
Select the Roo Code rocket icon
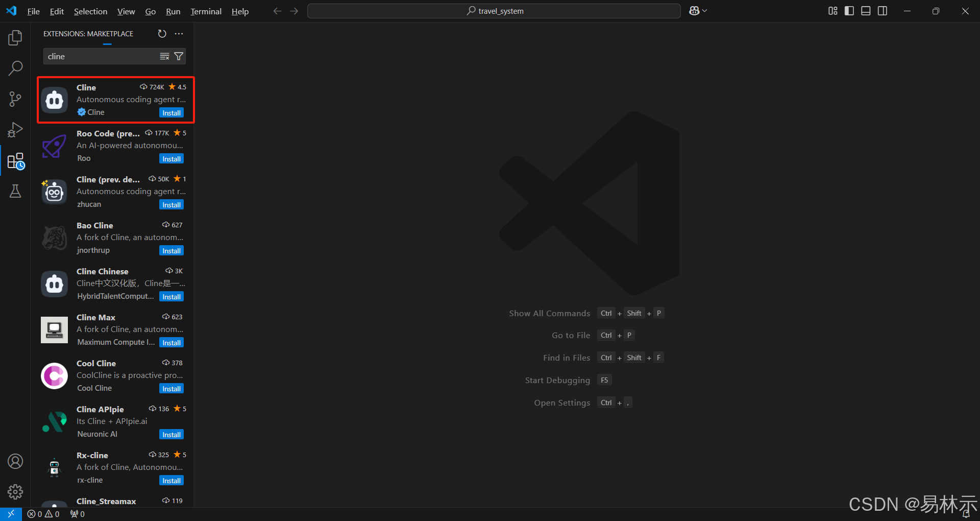pyautogui.click(x=54, y=146)
